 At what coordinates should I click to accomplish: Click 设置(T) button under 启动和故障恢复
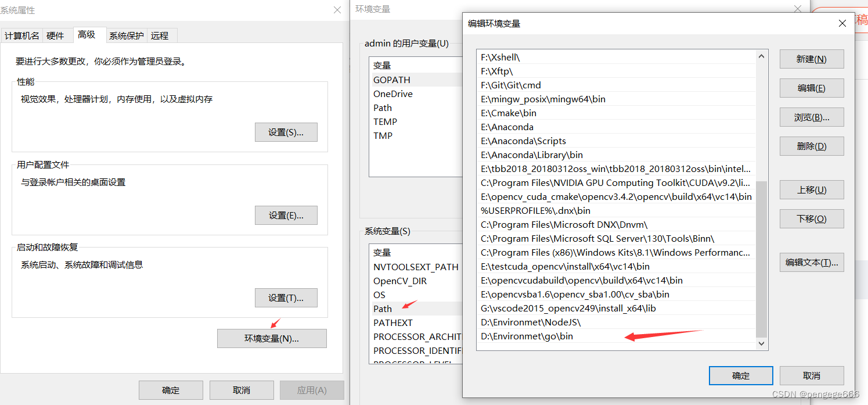286,298
